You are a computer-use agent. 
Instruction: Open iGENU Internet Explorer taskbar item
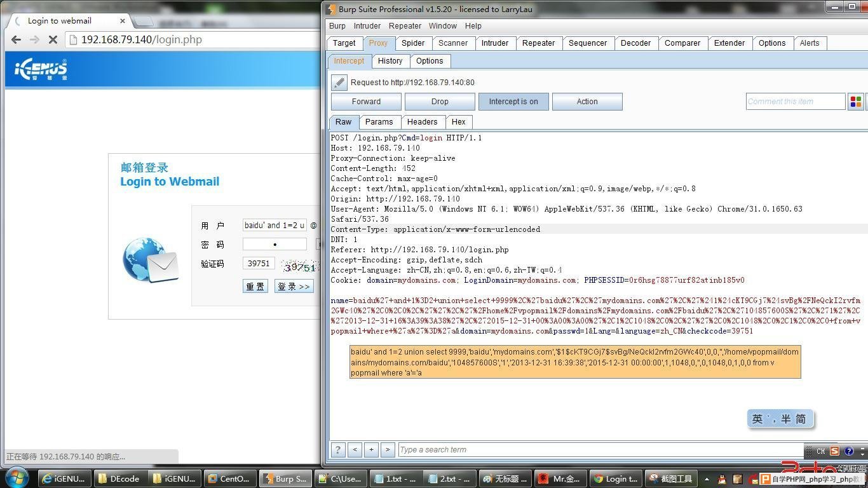(64, 478)
